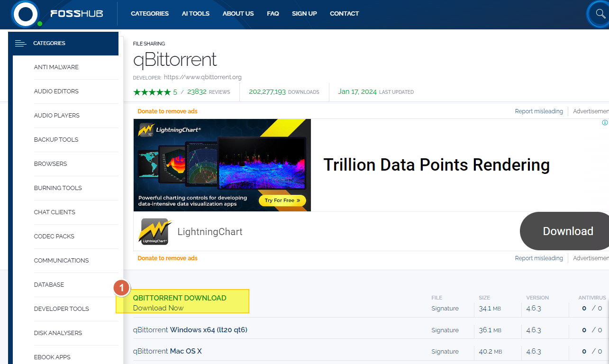Click LightningChart ad name text
The width and height of the screenshot is (609, 364).
210,232
